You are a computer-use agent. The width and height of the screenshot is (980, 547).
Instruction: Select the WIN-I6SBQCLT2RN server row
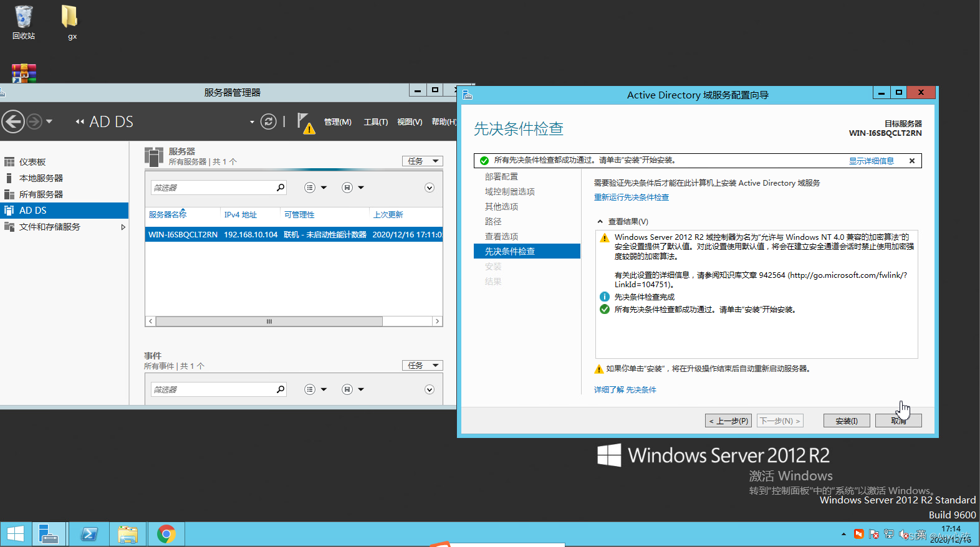pyautogui.click(x=294, y=235)
